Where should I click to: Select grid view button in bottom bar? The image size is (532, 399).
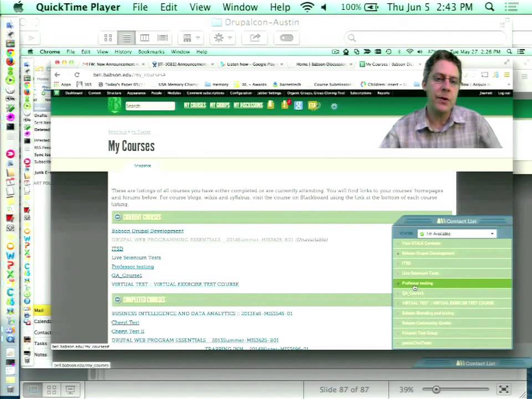point(52,390)
